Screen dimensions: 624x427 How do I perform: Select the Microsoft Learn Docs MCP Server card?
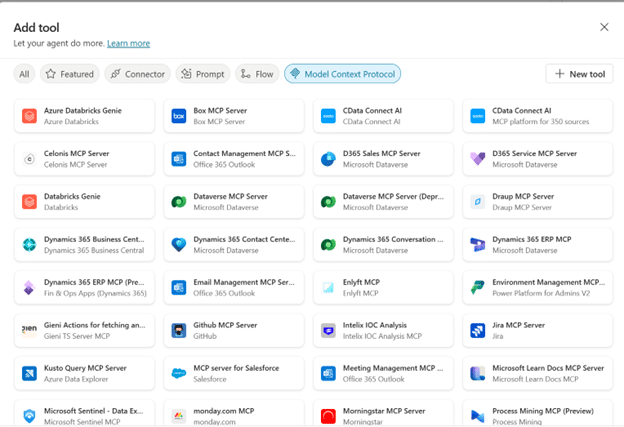click(537, 373)
